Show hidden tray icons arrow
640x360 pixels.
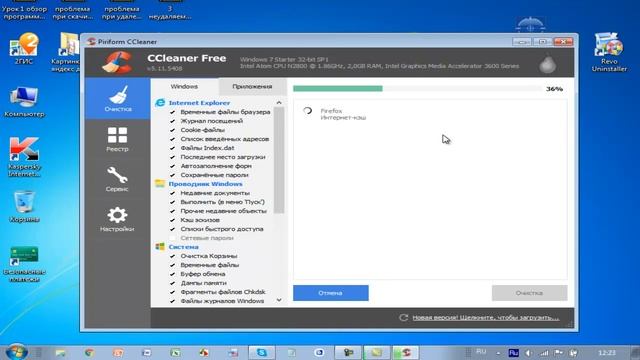click(x=498, y=353)
